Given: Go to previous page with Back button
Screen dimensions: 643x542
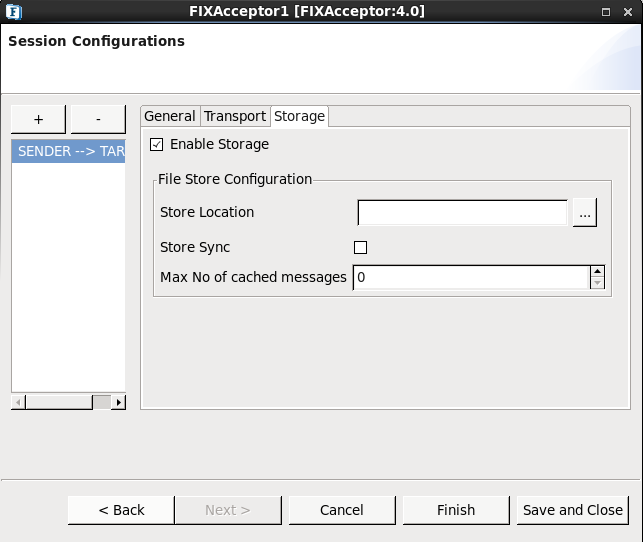Looking at the screenshot, I should (121, 510).
